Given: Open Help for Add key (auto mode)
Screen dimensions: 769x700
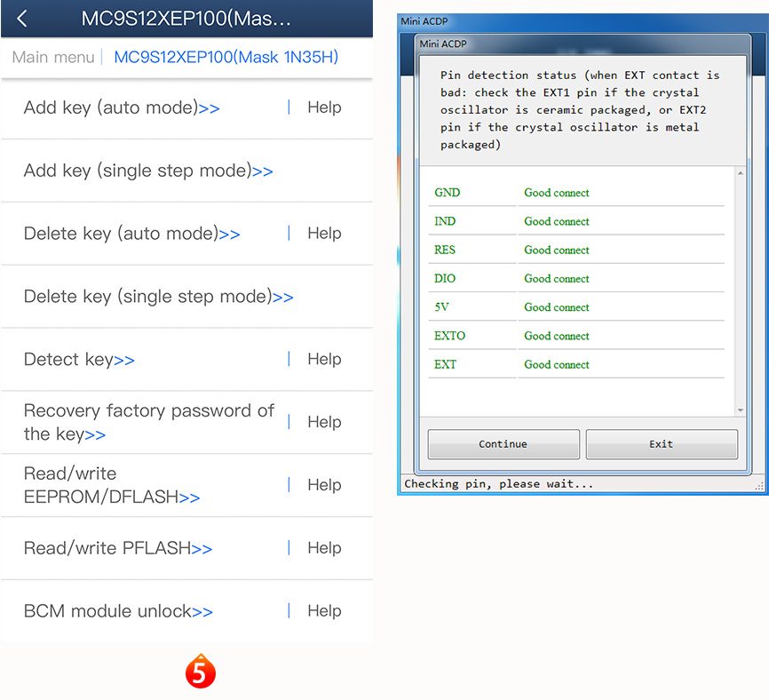Looking at the screenshot, I should (x=324, y=107).
